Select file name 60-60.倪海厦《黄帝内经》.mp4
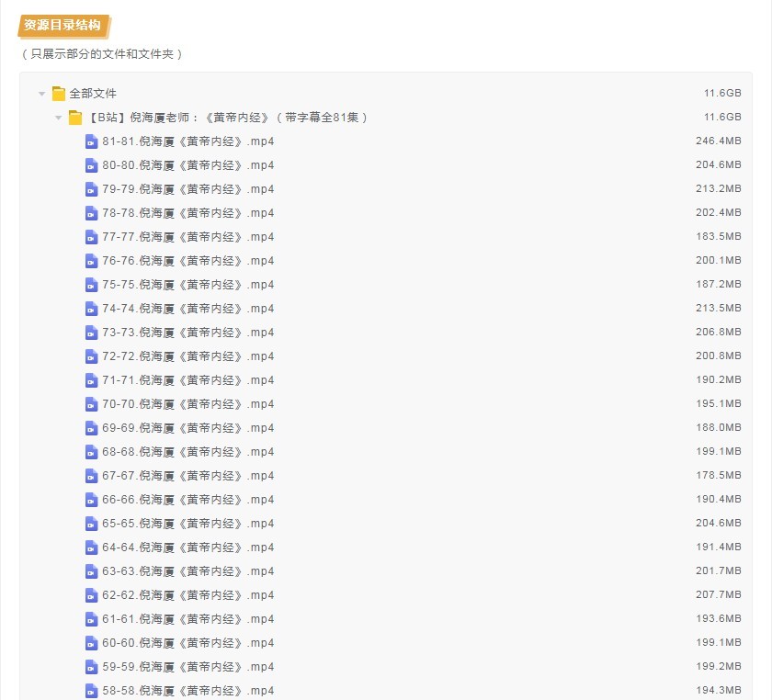The height and width of the screenshot is (700, 772). [188, 643]
